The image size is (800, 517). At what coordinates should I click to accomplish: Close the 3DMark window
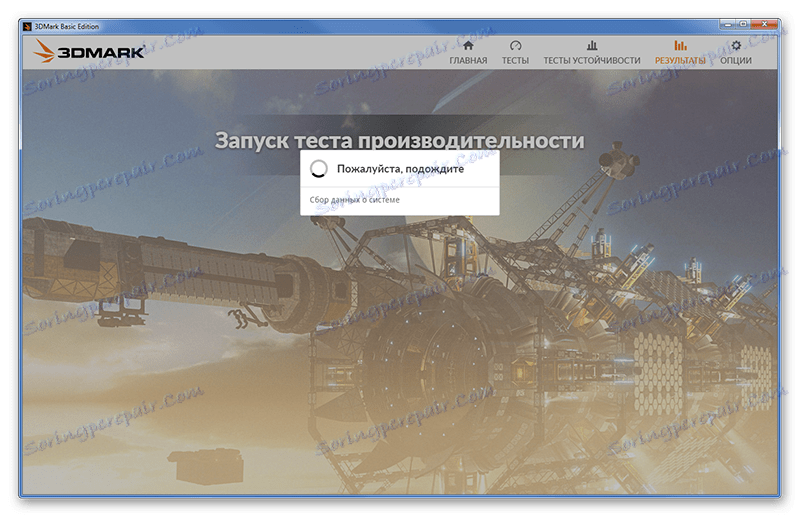(x=764, y=24)
